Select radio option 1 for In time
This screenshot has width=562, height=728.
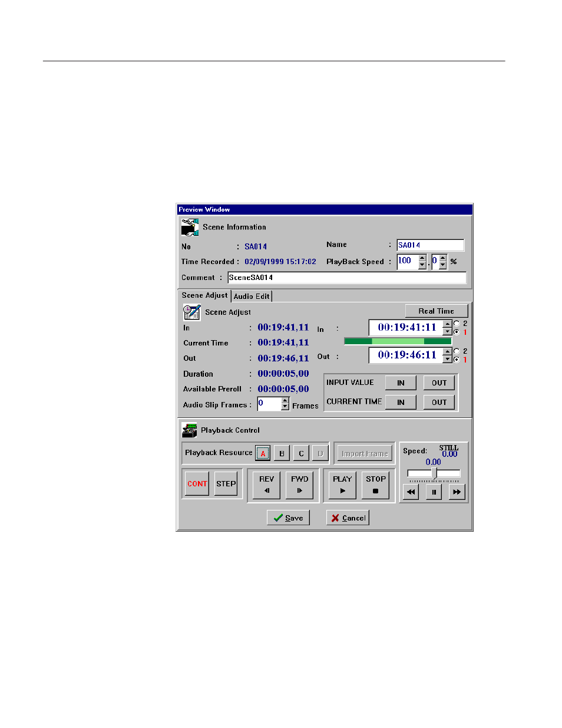(457, 332)
